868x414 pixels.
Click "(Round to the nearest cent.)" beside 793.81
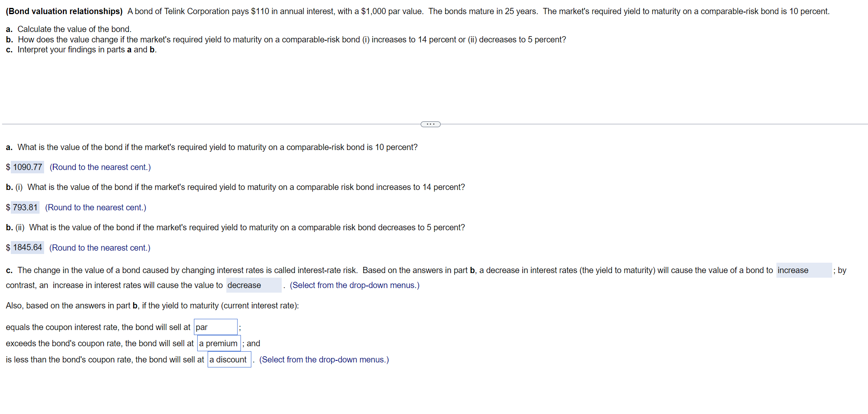(x=95, y=207)
